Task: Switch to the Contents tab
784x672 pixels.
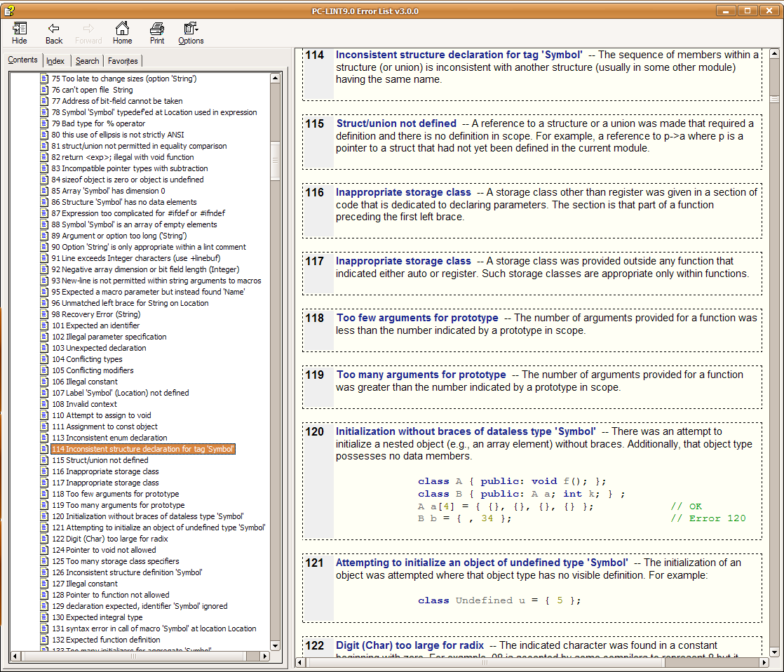Action: (22, 60)
